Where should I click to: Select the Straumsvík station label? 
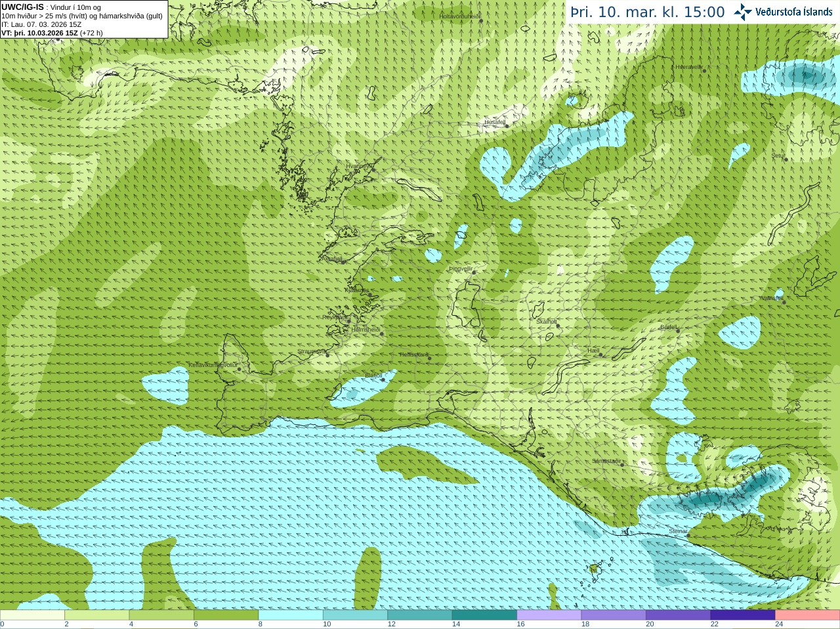pyautogui.click(x=312, y=351)
